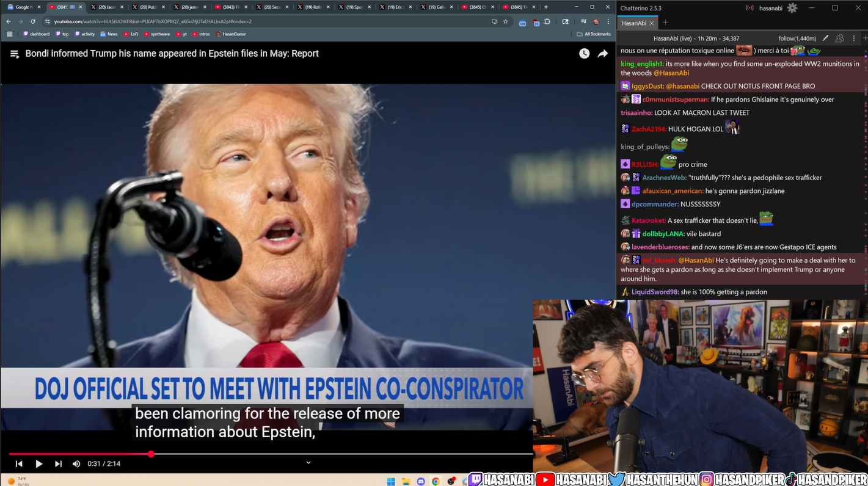This screenshot has height=486, width=868.
Task: Seek to the end of the video progress bar
Action: (x=531, y=454)
